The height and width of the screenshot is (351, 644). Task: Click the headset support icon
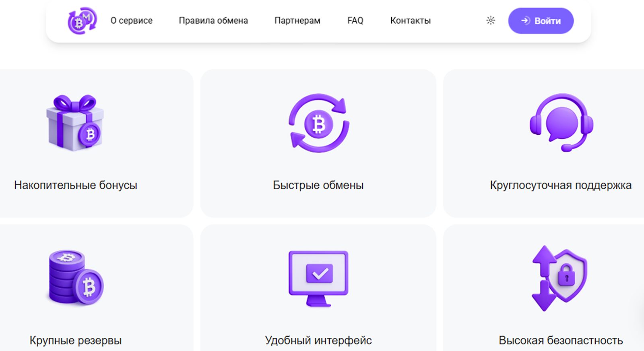[x=561, y=122]
